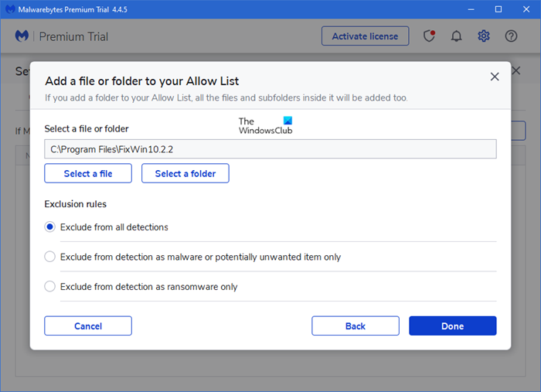Image resolution: width=541 pixels, height=392 pixels.
Task: Select Exclude from detection as ransomware only
Action: point(50,287)
